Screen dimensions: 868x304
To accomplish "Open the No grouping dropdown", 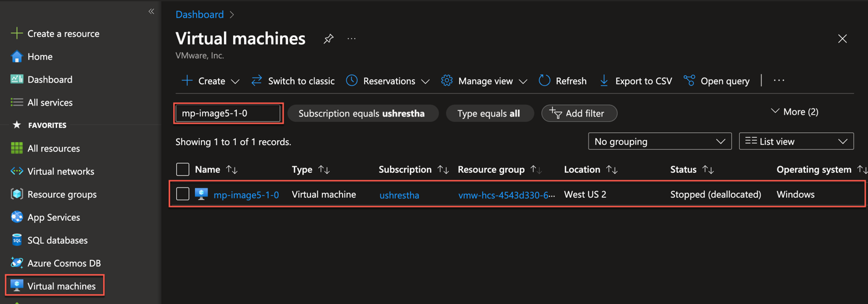I will tap(660, 141).
